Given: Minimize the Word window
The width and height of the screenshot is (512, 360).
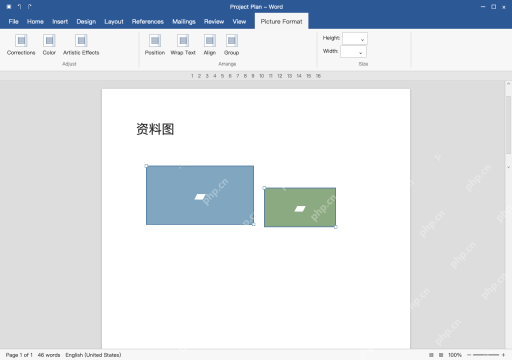Looking at the screenshot, I should pyautogui.click(x=483, y=7).
